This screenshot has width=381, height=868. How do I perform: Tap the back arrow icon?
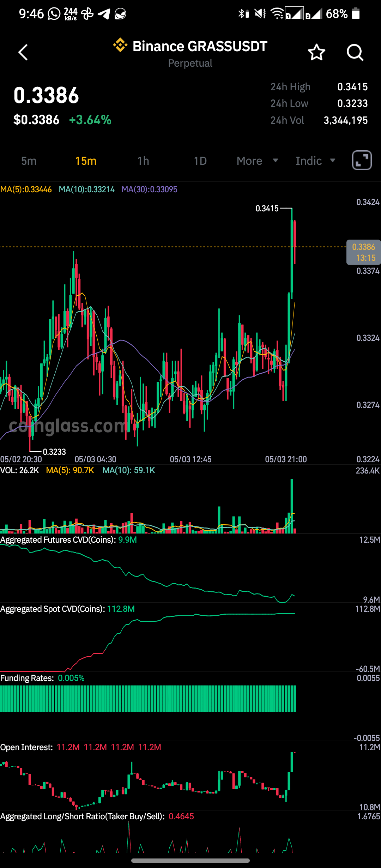[x=23, y=53]
